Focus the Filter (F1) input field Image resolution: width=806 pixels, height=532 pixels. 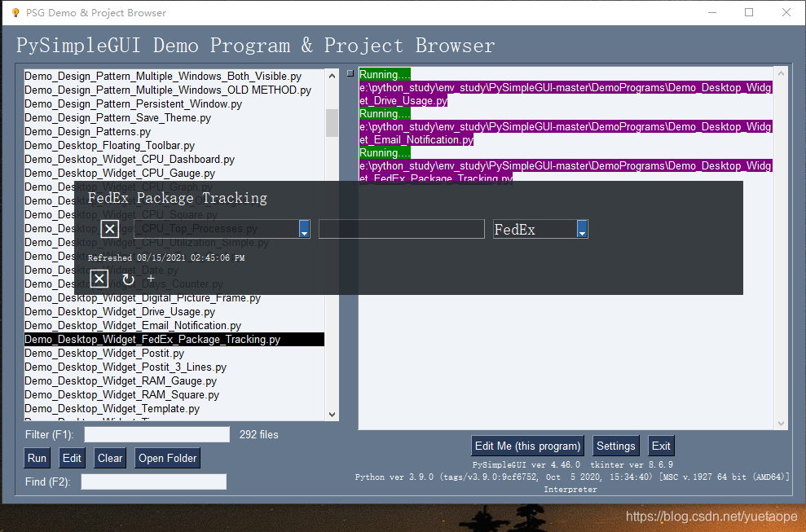[x=156, y=434]
